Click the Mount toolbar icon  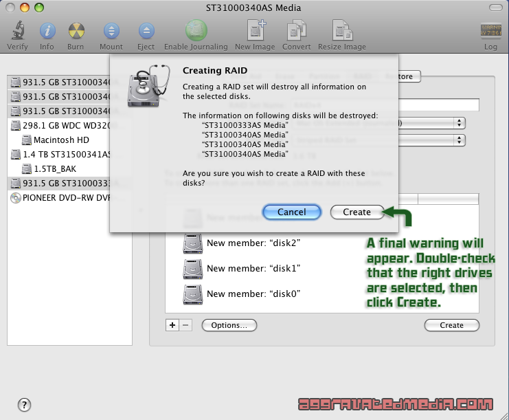(x=111, y=31)
